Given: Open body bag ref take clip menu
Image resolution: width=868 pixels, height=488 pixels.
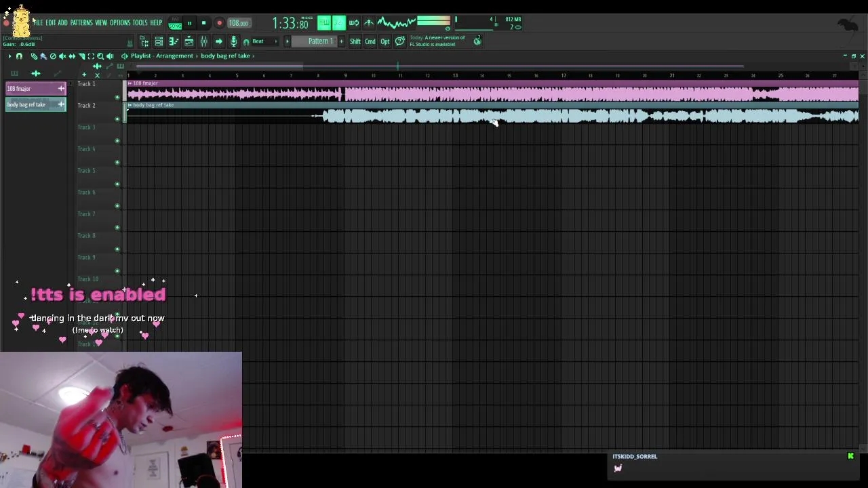Looking at the screenshot, I should (x=130, y=105).
